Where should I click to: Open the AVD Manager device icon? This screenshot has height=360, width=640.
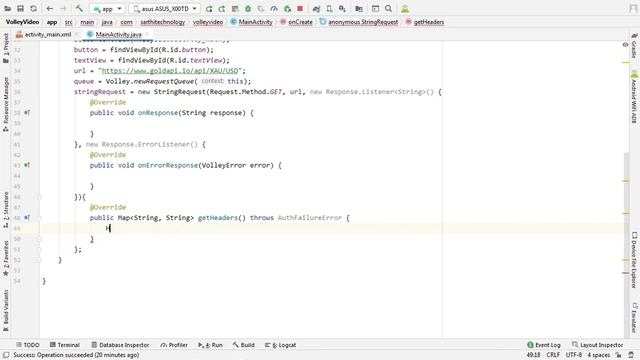(329, 9)
